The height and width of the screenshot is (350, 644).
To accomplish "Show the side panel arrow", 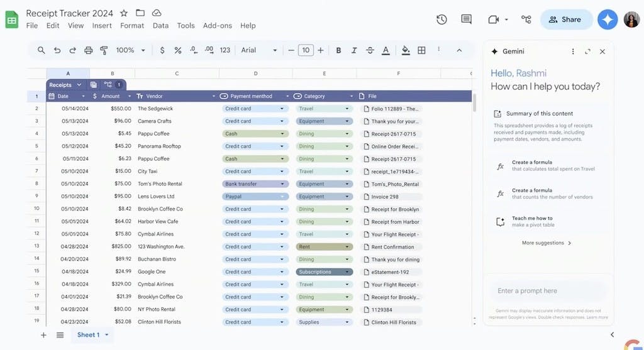I will pyautogui.click(x=612, y=335).
